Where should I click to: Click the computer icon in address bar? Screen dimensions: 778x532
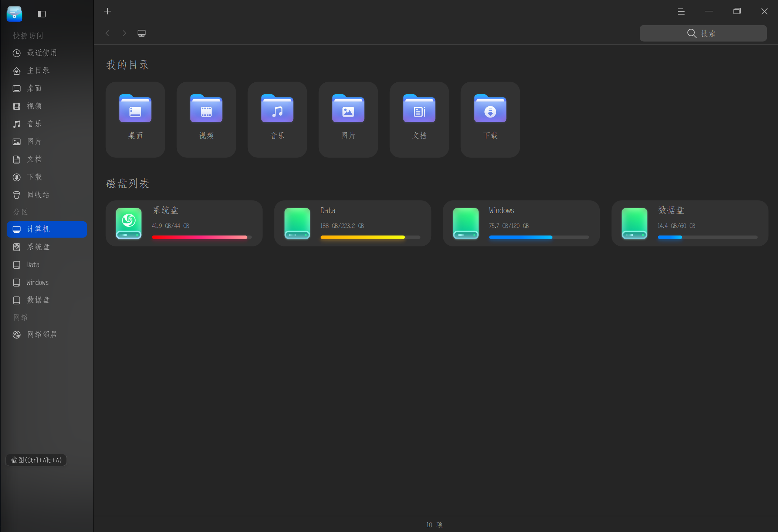142,33
